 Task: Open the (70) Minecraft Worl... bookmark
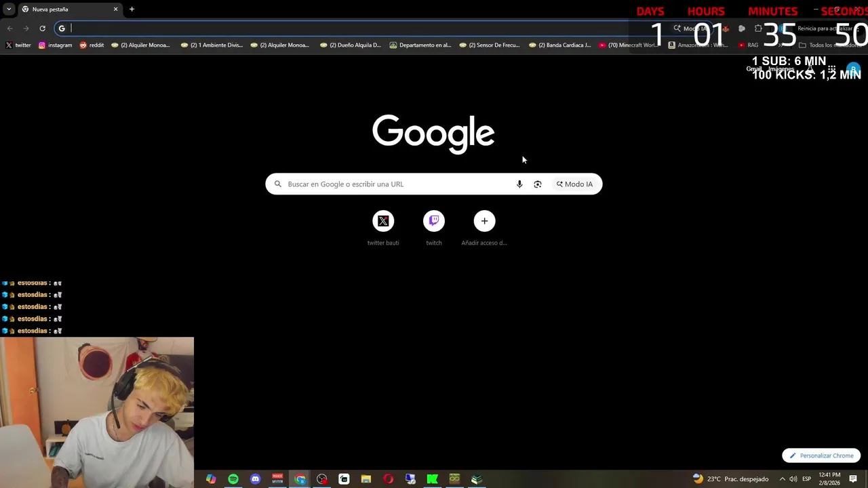tap(628, 45)
